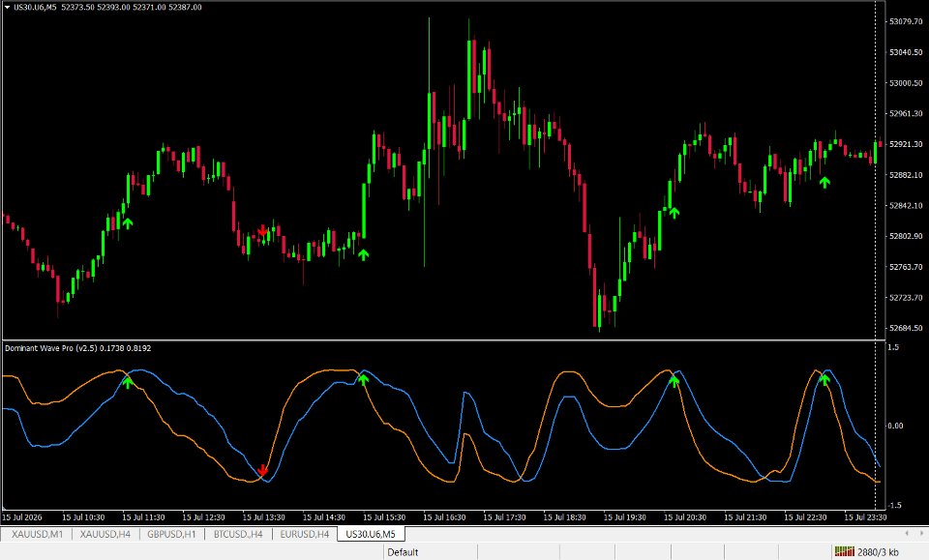This screenshot has height=560, width=929.
Task: Click the 52921.30 price label
Action: pyautogui.click(x=906, y=144)
